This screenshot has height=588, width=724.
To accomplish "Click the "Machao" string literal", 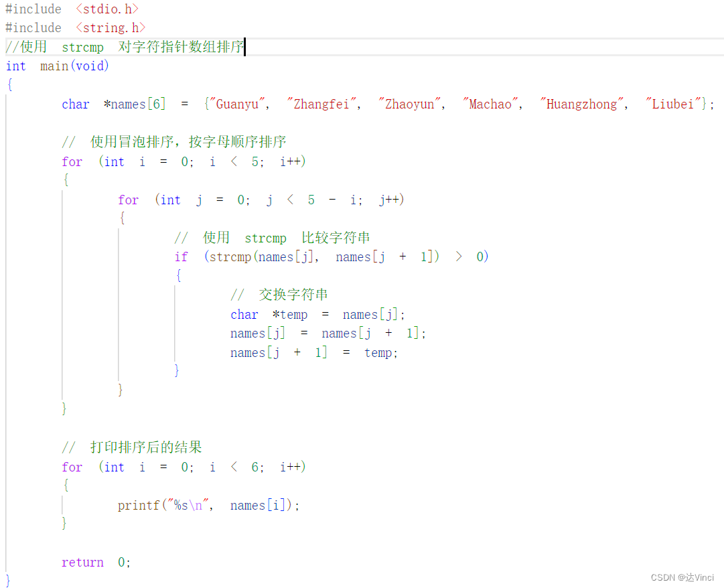I will [x=490, y=104].
